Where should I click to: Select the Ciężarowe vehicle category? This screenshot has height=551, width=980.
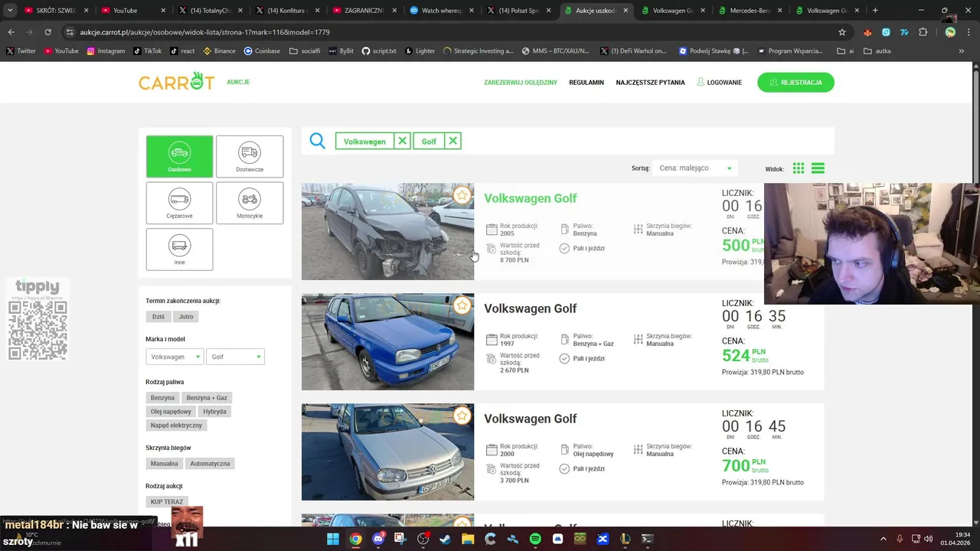pos(179,203)
